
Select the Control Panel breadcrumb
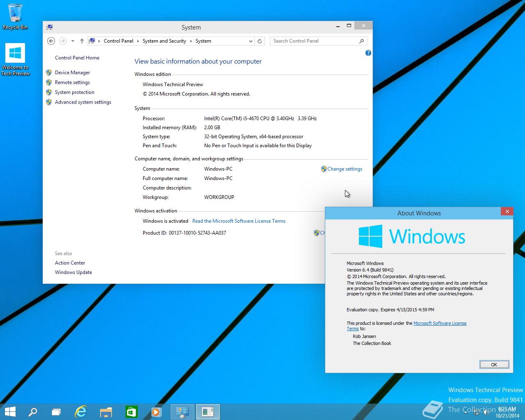click(119, 41)
